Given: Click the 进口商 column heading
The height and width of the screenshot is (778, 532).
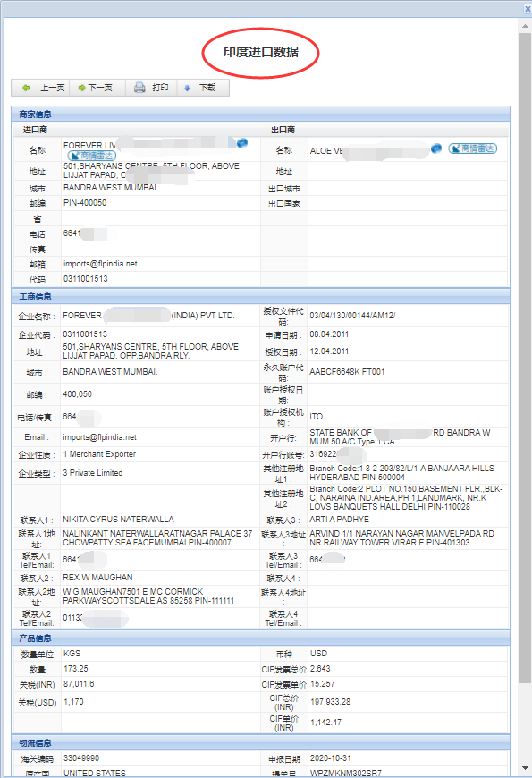Looking at the screenshot, I should coord(35,130).
